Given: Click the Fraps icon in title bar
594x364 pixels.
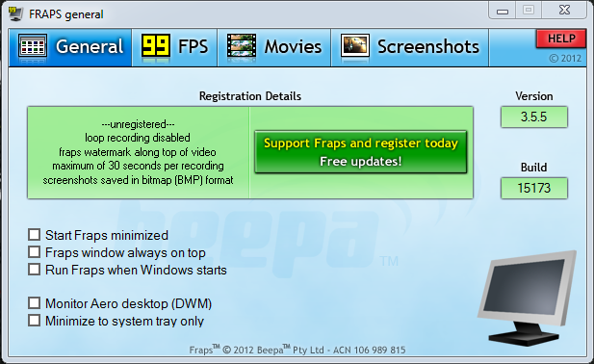Looking at the screenshot, I should (x=15, y=13).
